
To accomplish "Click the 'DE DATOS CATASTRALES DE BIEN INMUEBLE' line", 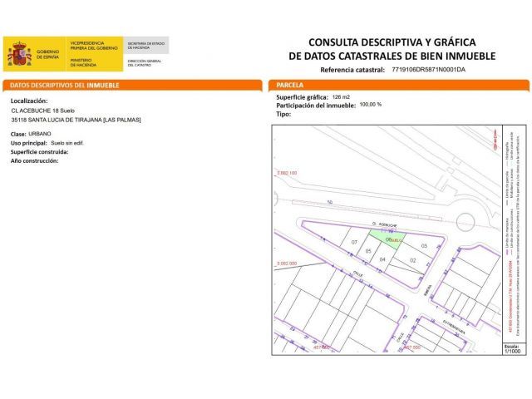I will pos(392,56).
